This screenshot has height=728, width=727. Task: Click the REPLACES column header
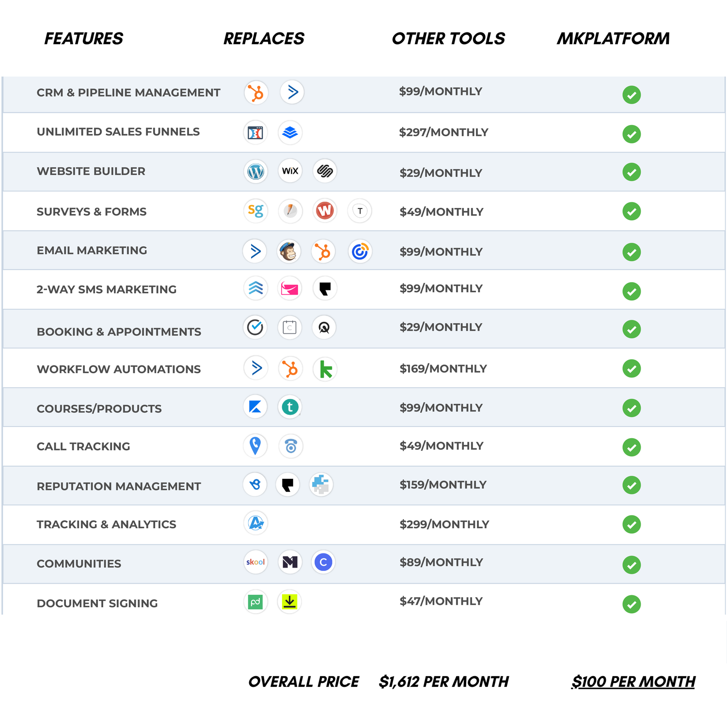[x=264, y=39]
